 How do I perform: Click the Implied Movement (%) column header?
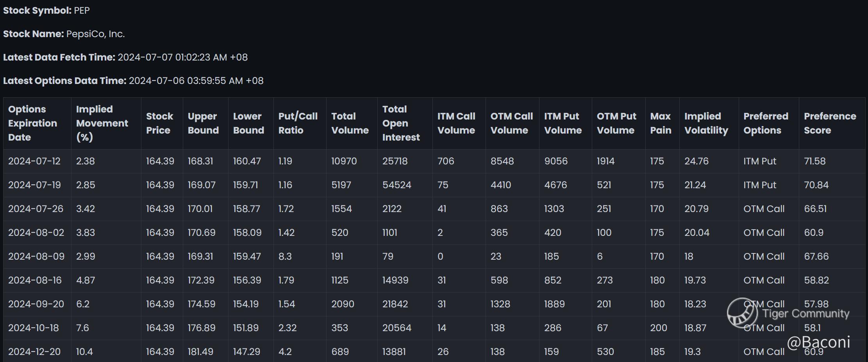[x=102, y=123]
